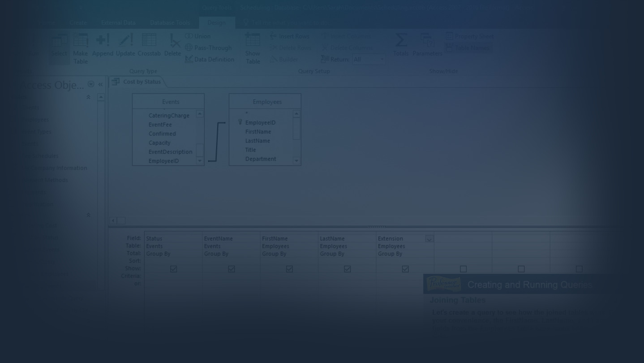Viewport: 644px width, 363px height.
Task: Open the Extension field dropdown arrow
Action: (x=429, y=239)
